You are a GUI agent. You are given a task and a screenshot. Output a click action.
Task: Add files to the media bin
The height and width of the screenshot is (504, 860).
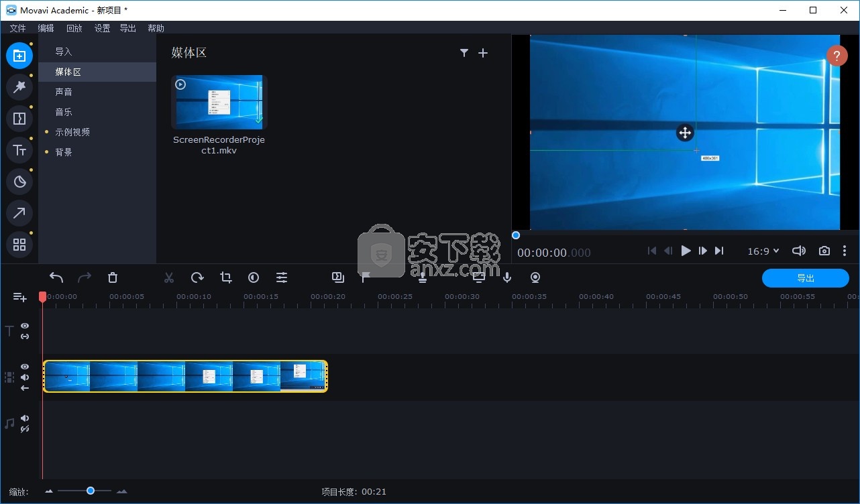pos(483,53)
